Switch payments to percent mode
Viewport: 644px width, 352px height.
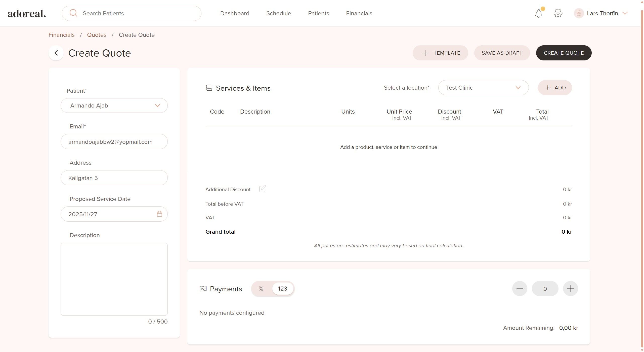tap(261, 289)
